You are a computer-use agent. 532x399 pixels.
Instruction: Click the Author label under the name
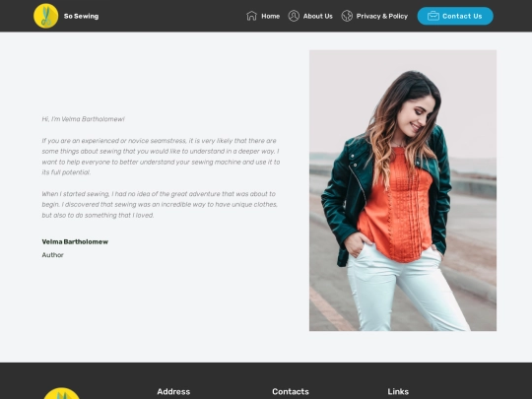[52, 255]
